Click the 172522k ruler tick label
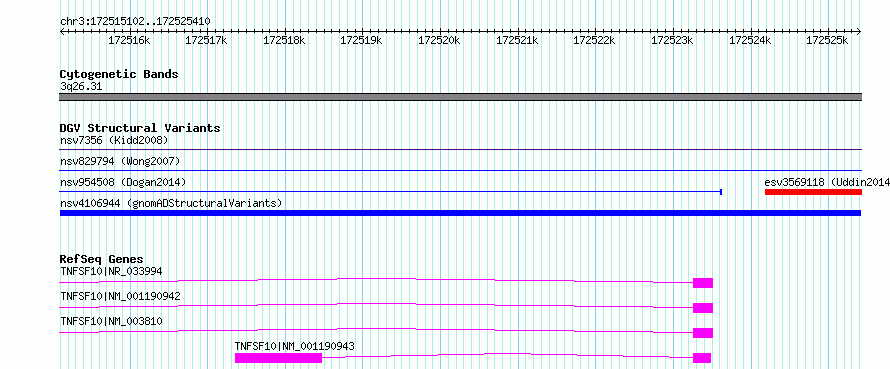 594,40
